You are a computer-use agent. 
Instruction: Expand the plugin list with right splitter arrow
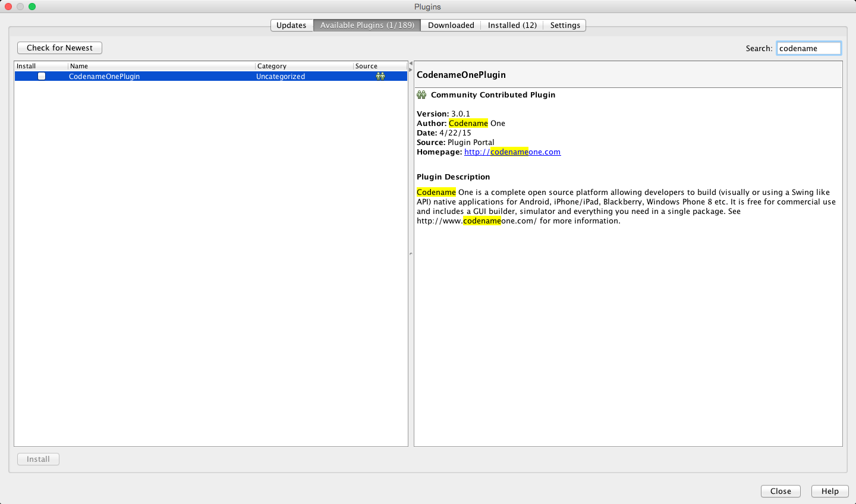[x=411, y=70]
